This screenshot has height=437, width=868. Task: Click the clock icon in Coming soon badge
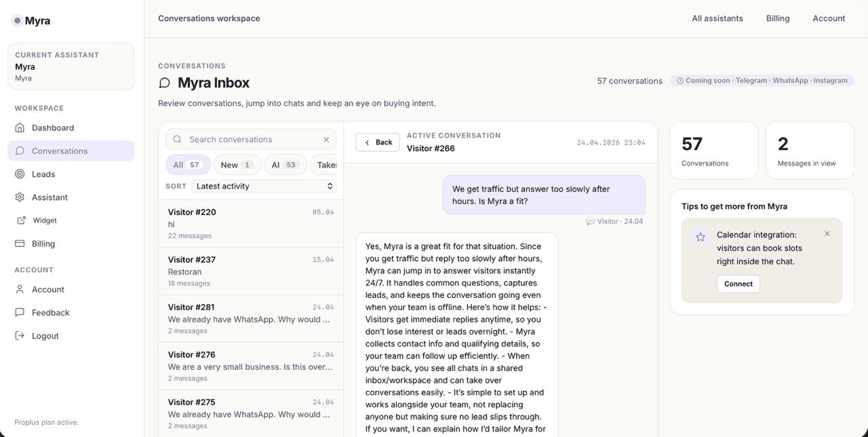[680, 80]
